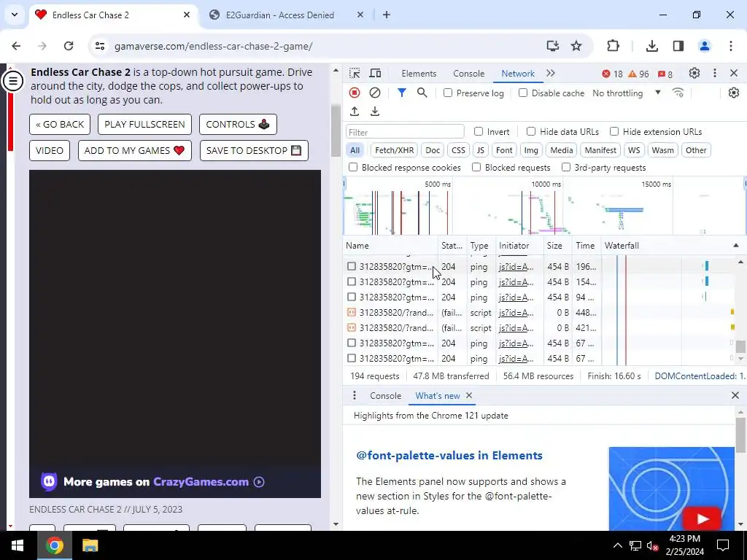Viewport: 747px width, 560px height.
Task: Check the Invert filter option
Action: [479, 131]
